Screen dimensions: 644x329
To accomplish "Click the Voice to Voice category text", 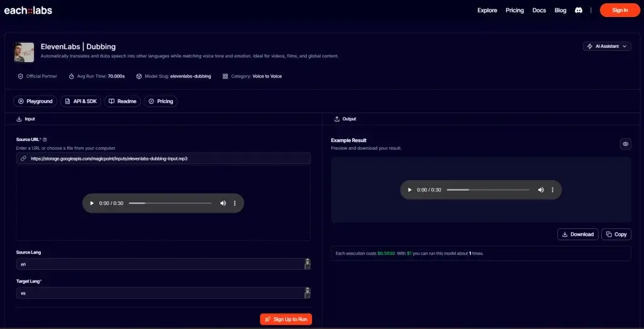I will [267, 76].
